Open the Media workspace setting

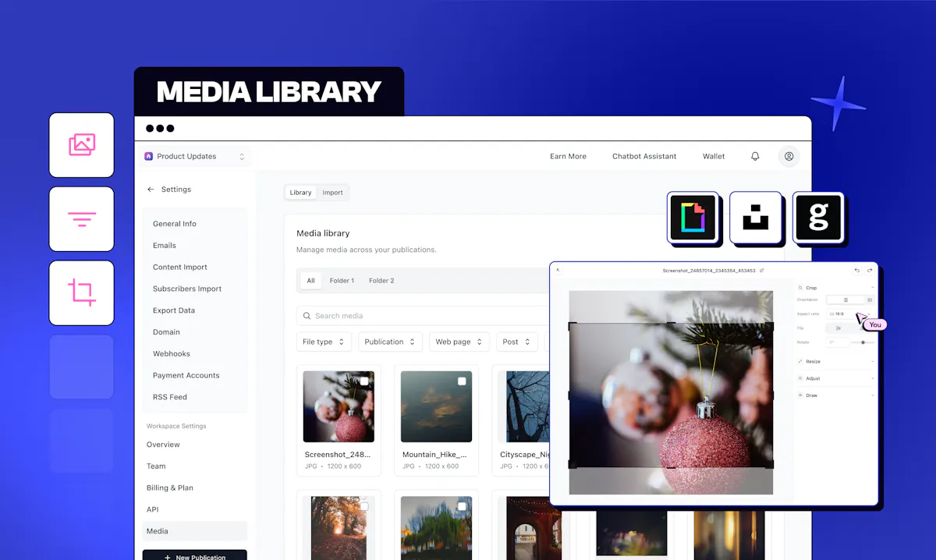click(x=194, y=531)
